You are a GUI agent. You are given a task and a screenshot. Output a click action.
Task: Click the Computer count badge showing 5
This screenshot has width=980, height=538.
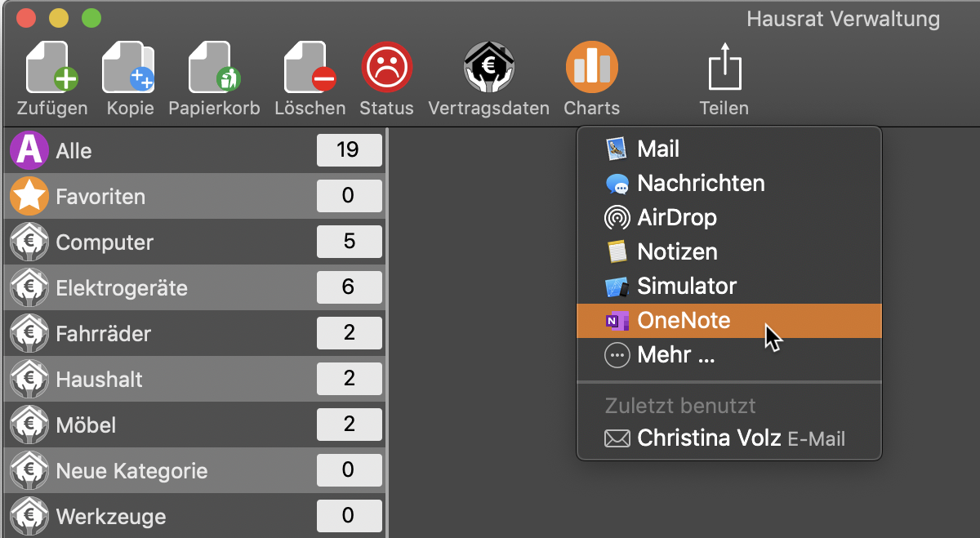[x=349, y=242]
